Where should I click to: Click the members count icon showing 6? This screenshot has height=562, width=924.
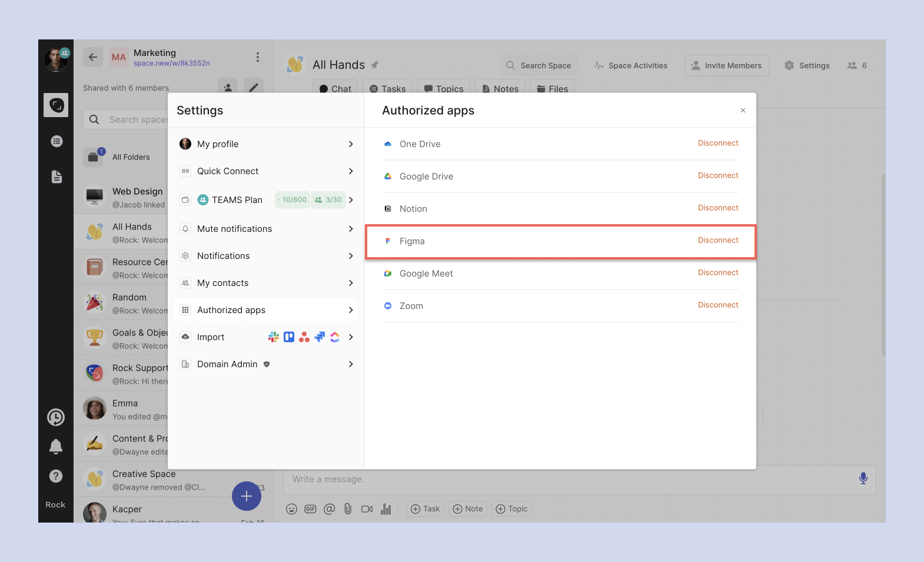857,65
